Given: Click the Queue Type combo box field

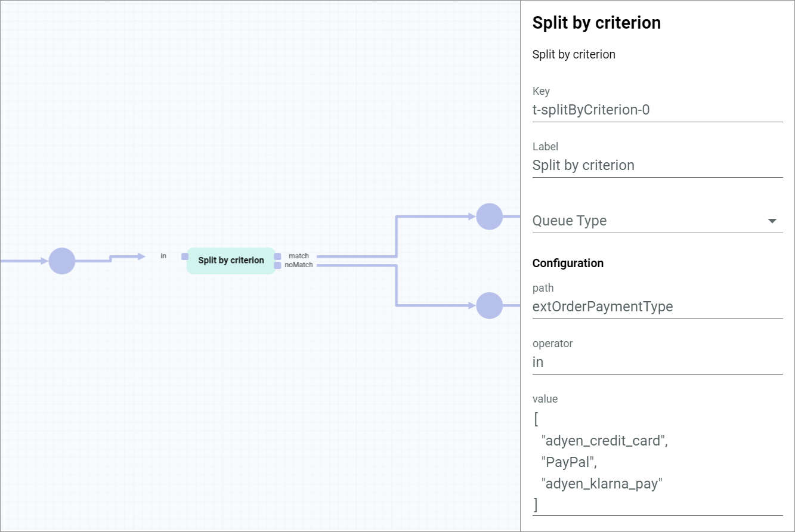Looking at the screenshot, I should (x=657, y=221).
